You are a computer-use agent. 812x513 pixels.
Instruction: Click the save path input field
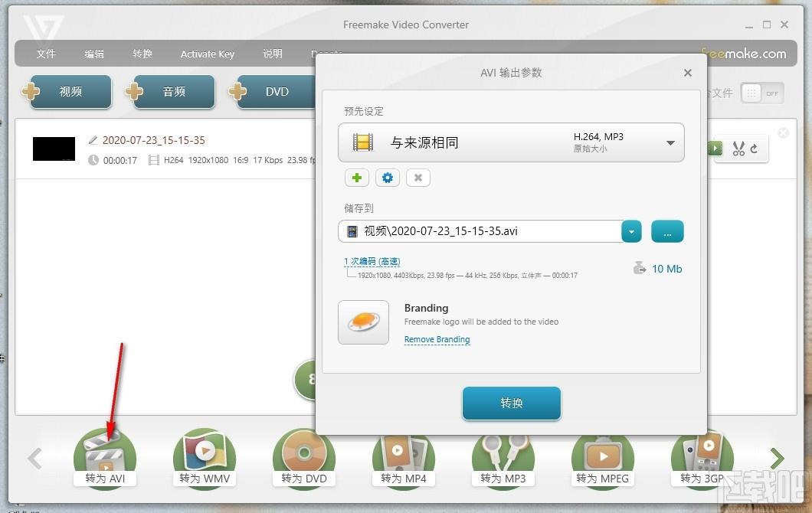(x=480, y=231)
